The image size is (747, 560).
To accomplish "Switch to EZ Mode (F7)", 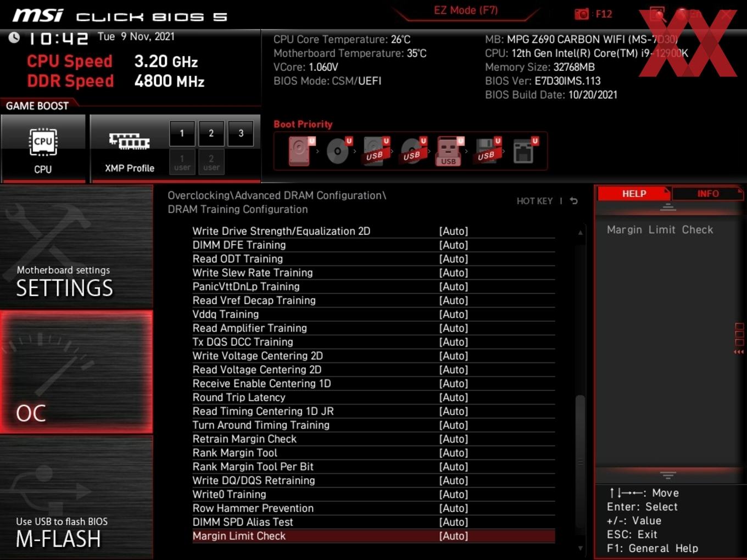I will point(466,10).
